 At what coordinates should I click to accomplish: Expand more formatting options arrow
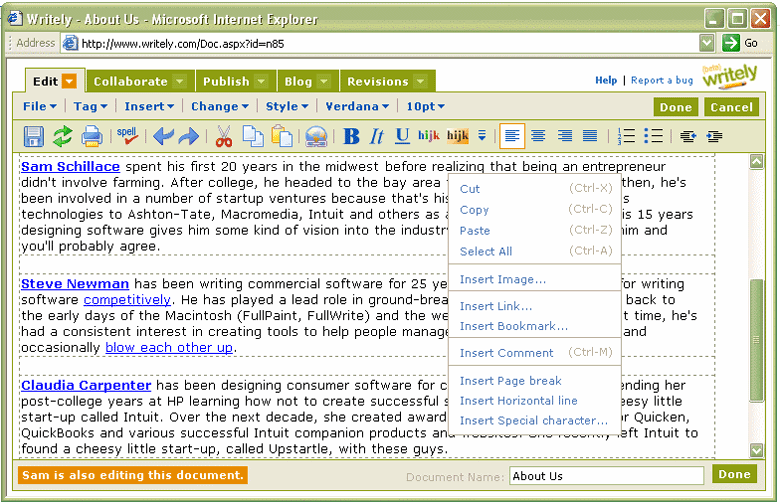click(482, 135)
